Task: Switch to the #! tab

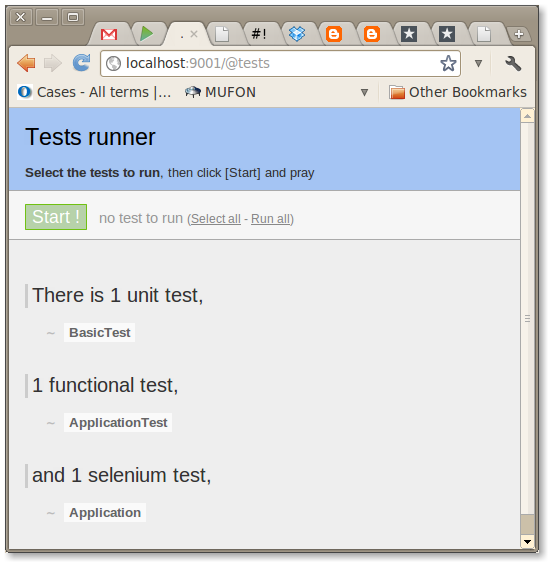Action: [259, 34]
